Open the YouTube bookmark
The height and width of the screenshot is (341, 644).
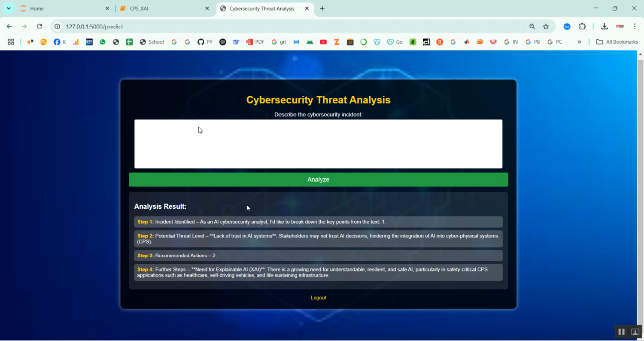point(323,42)
